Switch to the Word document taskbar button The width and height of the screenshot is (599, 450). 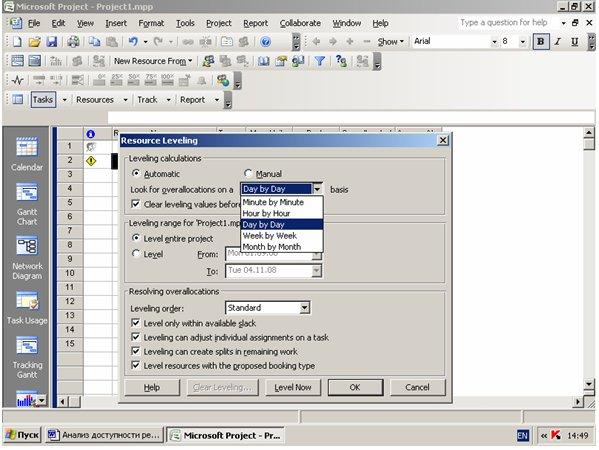pyautogui.click(x=104, y=435)
